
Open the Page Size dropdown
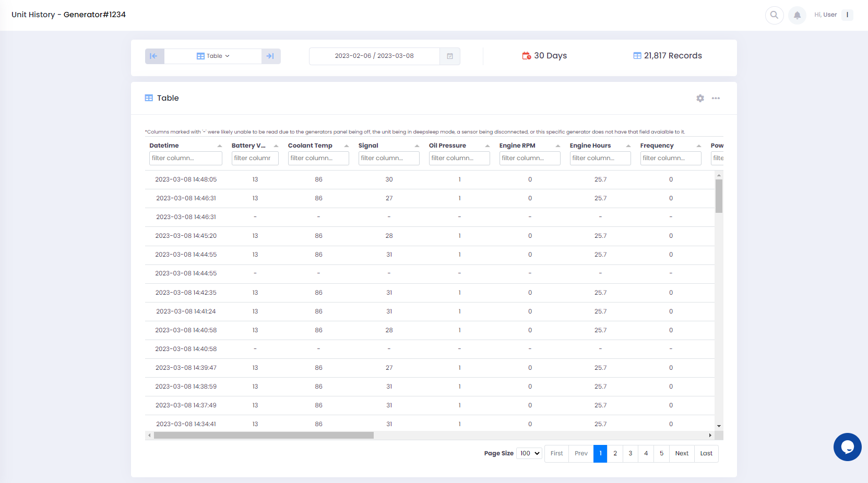[529, 453]
